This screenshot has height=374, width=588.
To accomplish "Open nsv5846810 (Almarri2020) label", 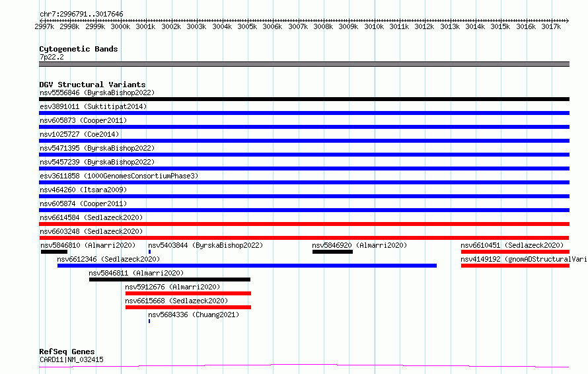I will pyautogui.click(x=88, y=245).
